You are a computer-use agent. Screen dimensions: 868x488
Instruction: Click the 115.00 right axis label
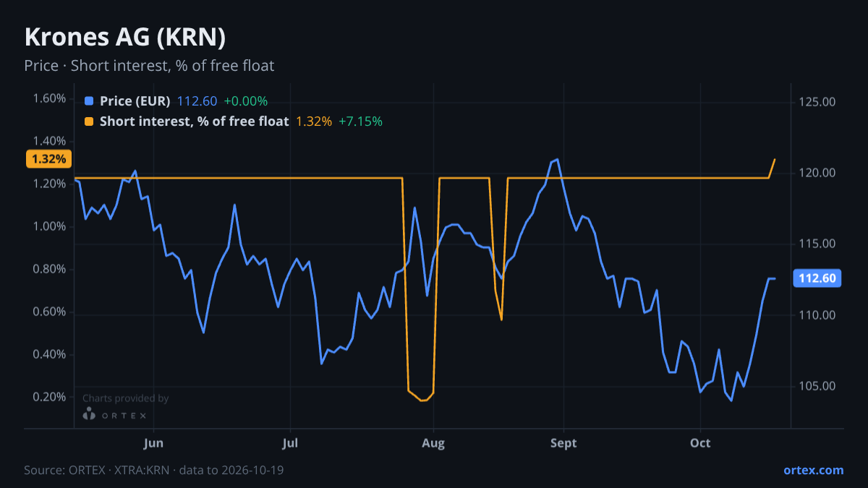[x=817, y=244]
